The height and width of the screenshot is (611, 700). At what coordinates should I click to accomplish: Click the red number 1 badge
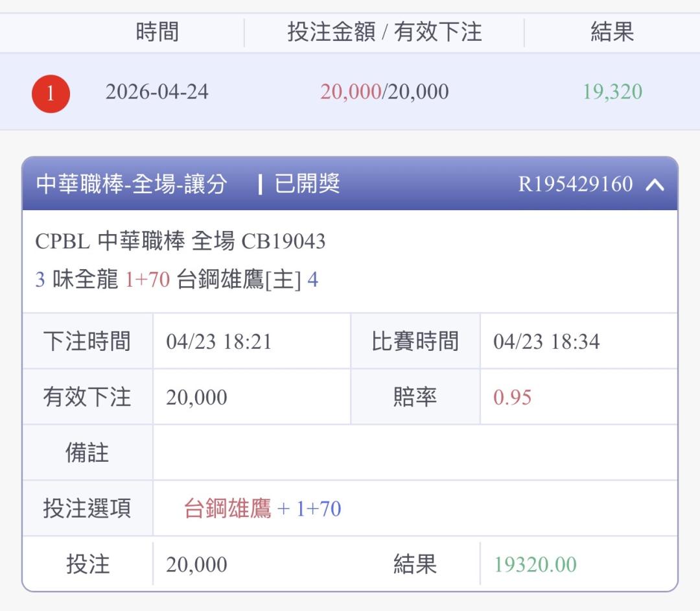click(51, 94)
